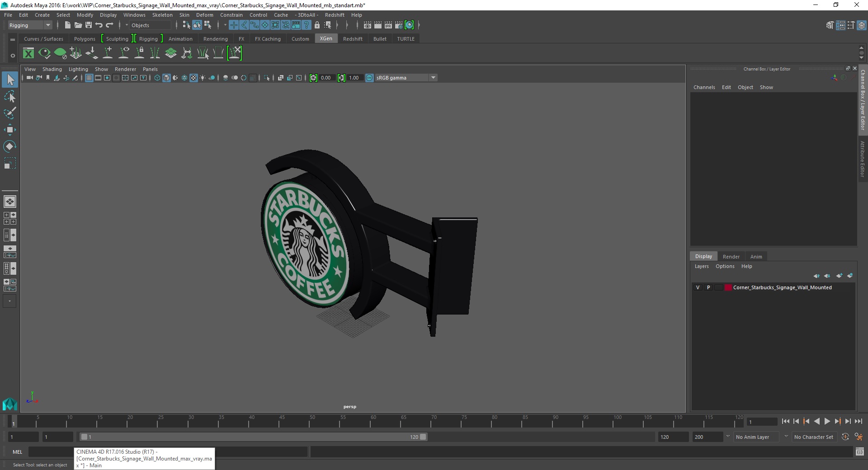The width and height of the screenshot is (868, 470).
Task: Toggle Smooth shade all viewport icon
Action: click(x=166, y=78)
